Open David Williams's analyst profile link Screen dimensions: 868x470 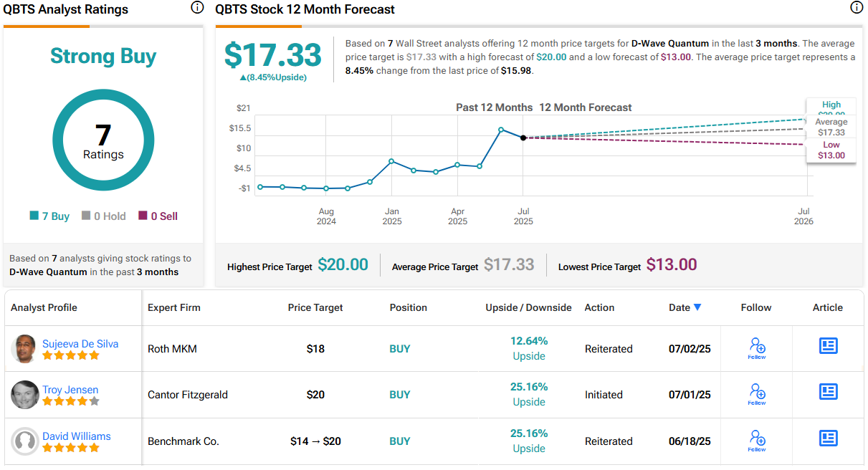coord(77,436)
